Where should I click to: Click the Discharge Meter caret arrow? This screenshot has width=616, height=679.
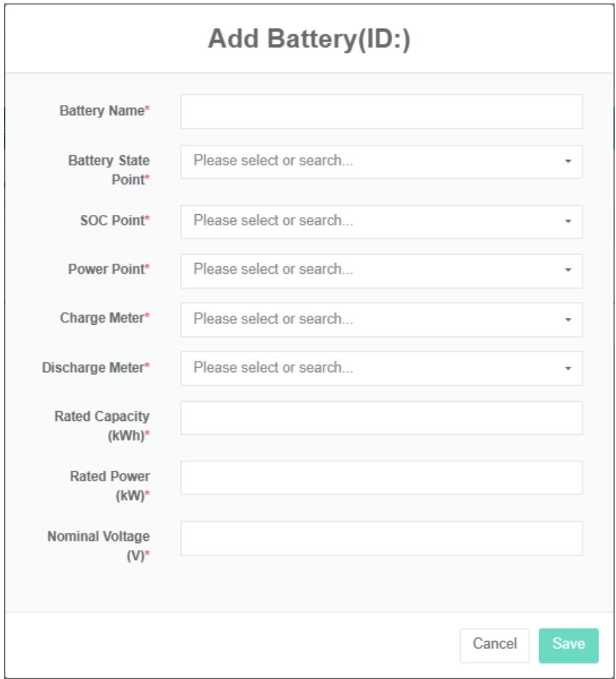click(x=568, y=369)
